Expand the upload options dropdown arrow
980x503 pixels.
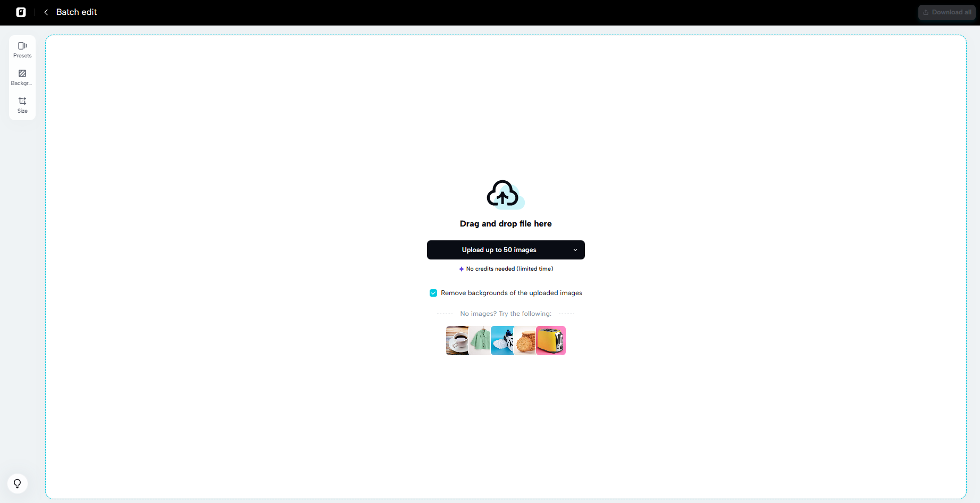[575, 250]
